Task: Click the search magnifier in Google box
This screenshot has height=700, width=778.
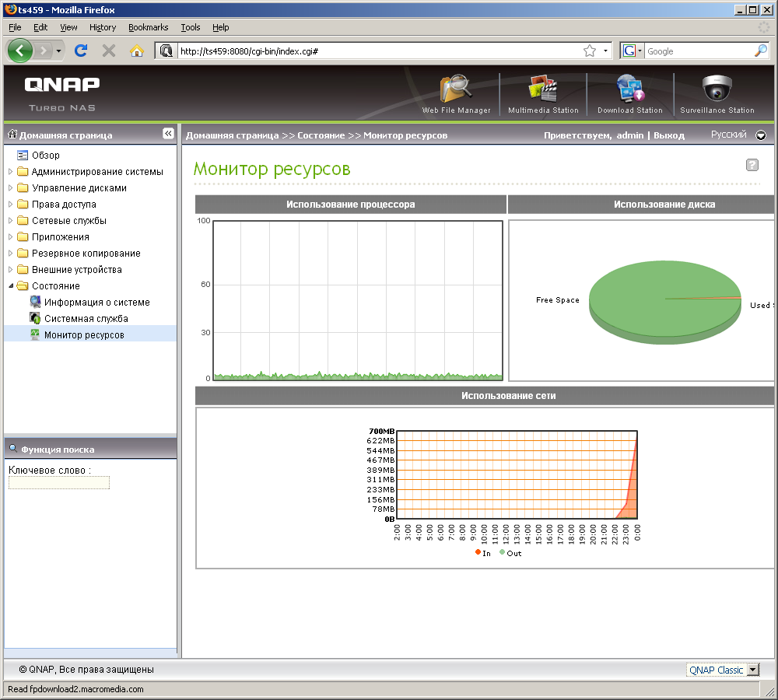Action: tap(760, 51)
